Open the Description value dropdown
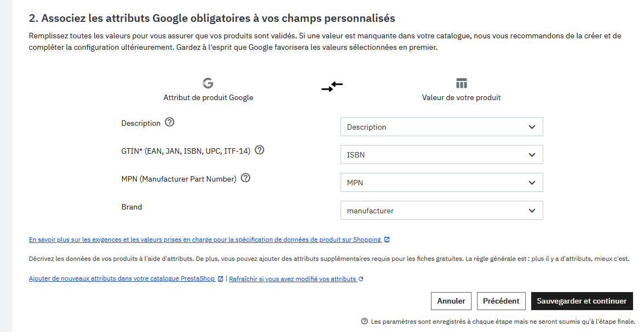 (x=441, y=127)
